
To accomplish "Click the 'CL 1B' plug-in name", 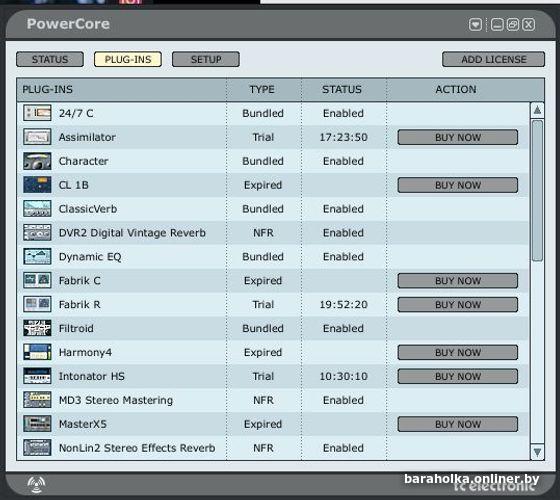I will coord(74,185).
